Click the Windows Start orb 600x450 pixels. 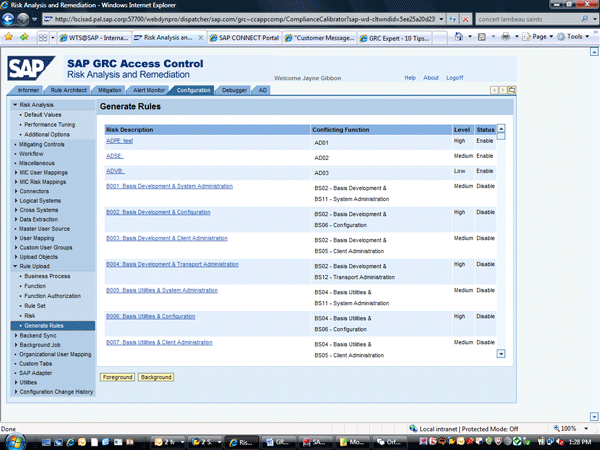click(15, 442)
